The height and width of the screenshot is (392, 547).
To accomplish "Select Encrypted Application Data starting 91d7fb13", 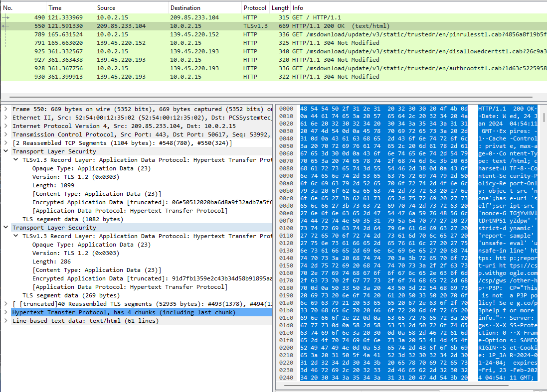I will pos(152,278).
